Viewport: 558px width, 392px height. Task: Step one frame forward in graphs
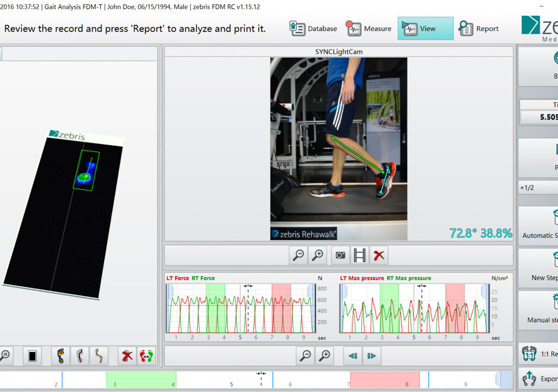click(x=372, y=356)
